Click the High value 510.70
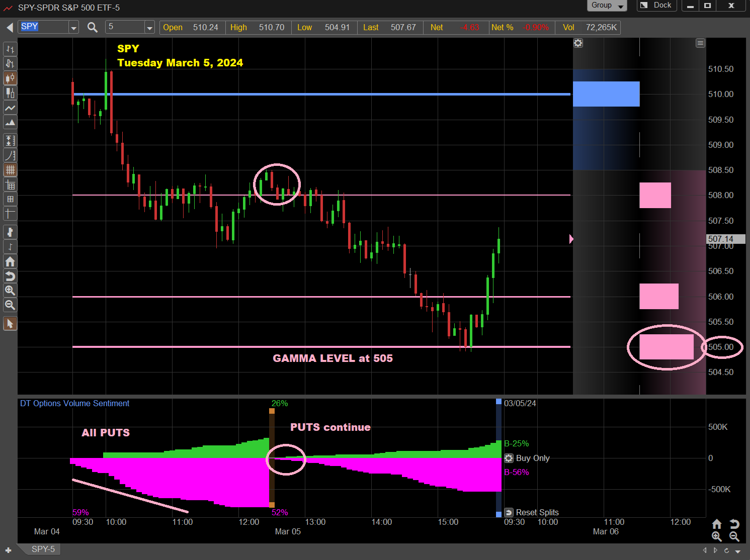The height and width of the screenshot is (560, 750). pyautogui.click(x=272, y=27)
